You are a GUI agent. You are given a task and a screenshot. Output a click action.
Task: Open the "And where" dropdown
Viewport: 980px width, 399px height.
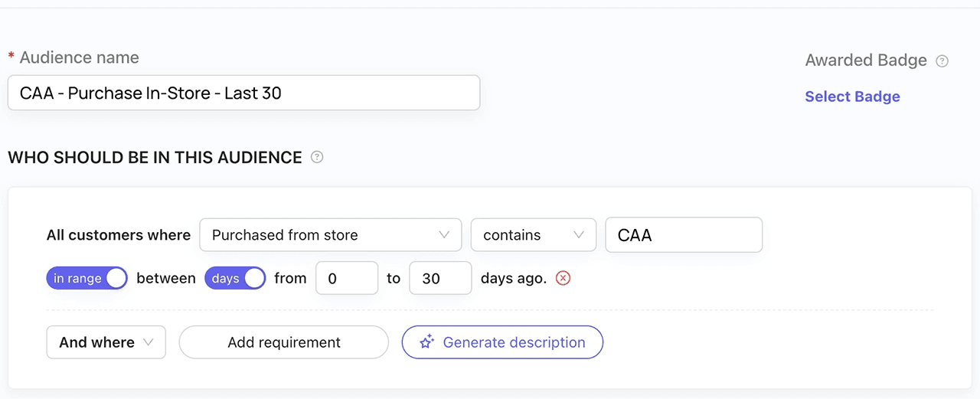106,342
